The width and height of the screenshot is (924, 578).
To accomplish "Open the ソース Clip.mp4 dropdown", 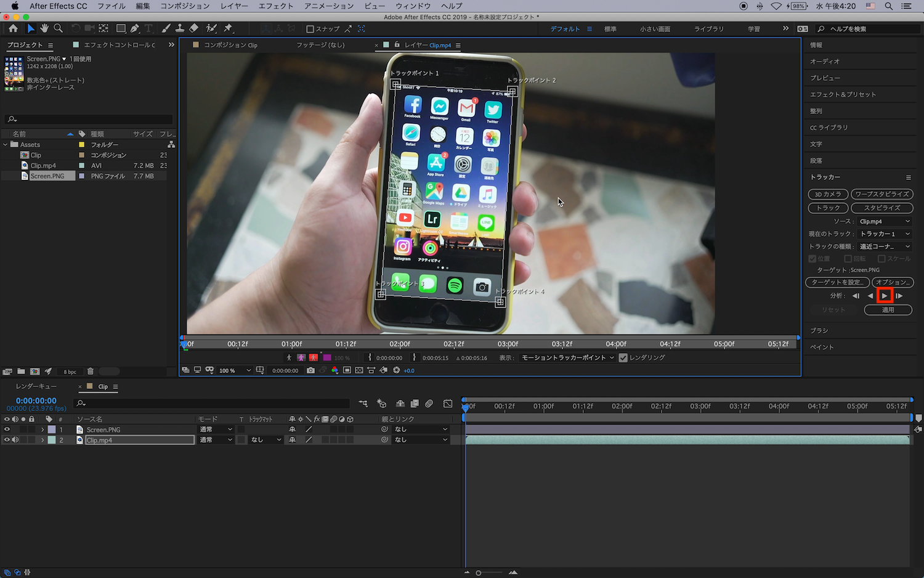I will (884, 221).
